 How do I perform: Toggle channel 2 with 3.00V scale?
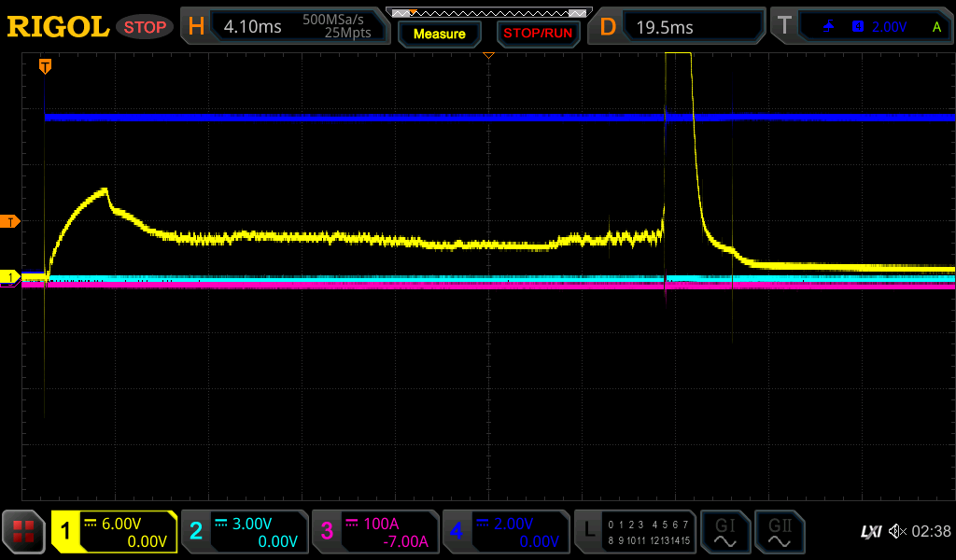tap(245, 532)
